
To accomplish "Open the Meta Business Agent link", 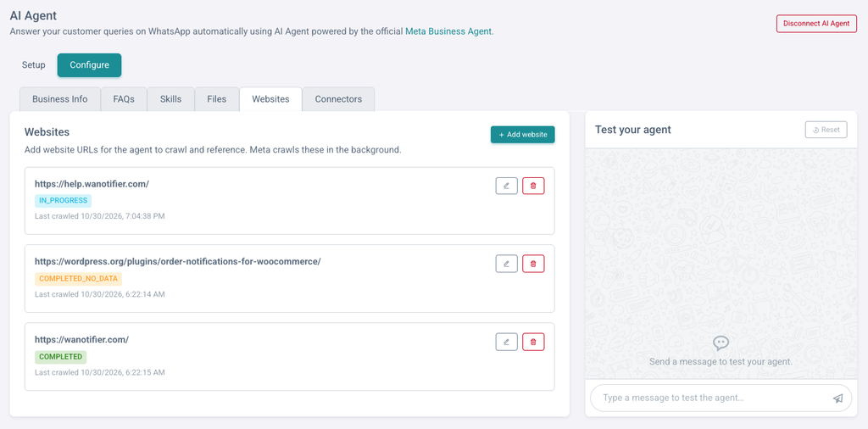I will click(448, 31).
